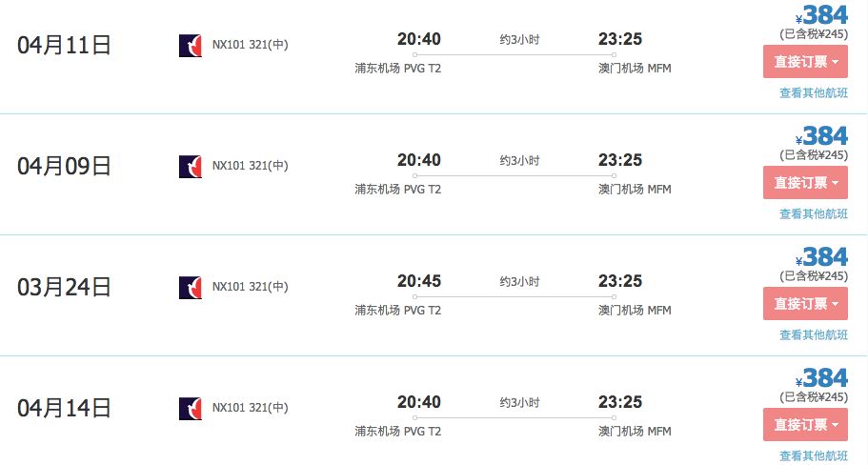Select the 04月11日 date label
Image resolution: width=868 pixels, height=465 pixels.
coord(65,46)
